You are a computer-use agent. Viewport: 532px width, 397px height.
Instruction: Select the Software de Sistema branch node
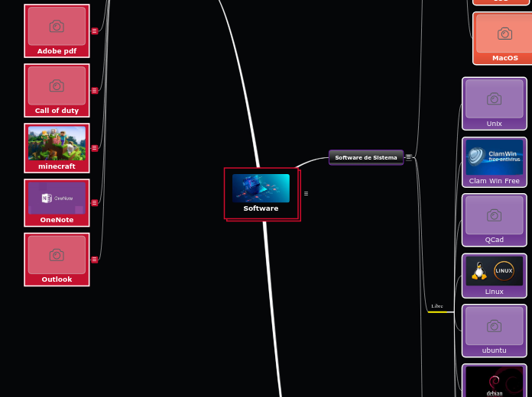[366, 157]
